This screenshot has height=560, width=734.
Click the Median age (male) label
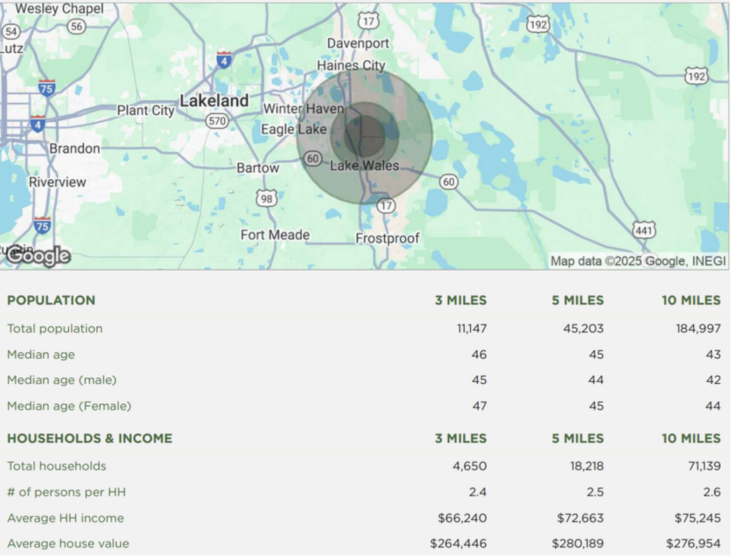(62, 380)
